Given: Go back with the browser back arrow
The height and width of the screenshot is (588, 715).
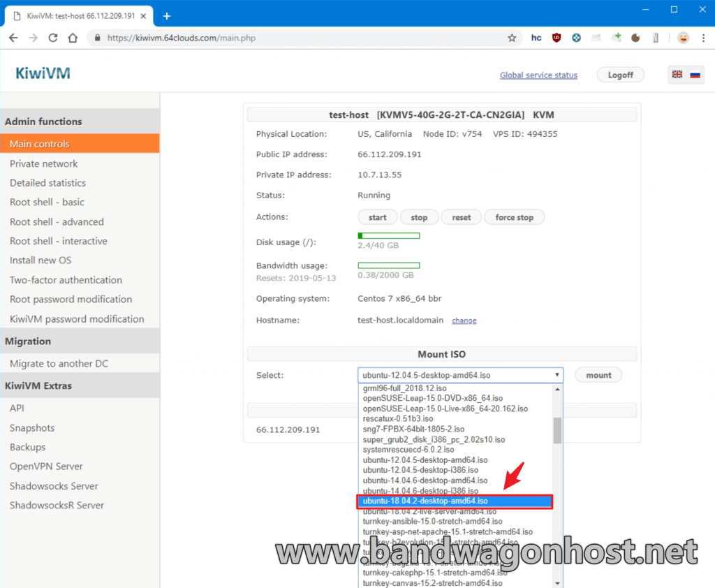Looking at the screenshot, I should click(x=14, y=38).
